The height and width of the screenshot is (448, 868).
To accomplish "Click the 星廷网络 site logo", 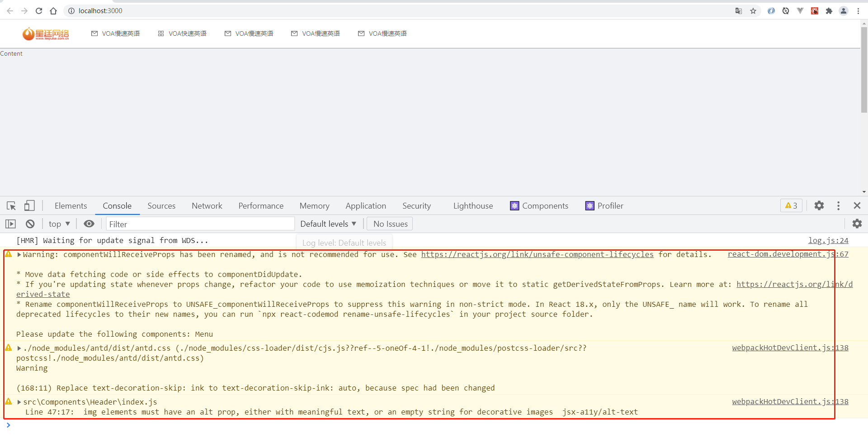I will click(x=46, y=33).
